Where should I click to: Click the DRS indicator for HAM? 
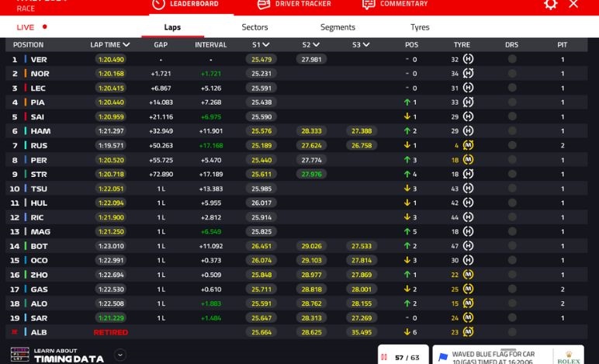[x=512, y=131]
